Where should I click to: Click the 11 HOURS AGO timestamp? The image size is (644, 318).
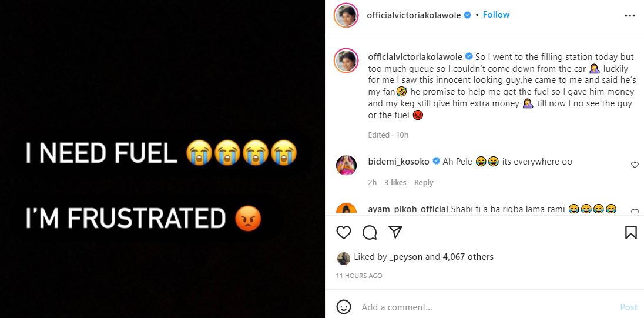coord(359,276)
